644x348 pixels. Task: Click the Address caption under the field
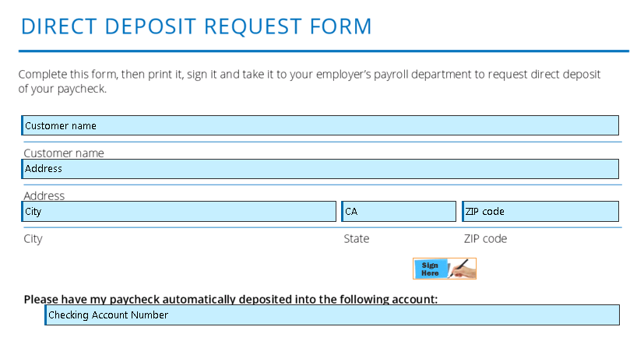coord(44,195)
